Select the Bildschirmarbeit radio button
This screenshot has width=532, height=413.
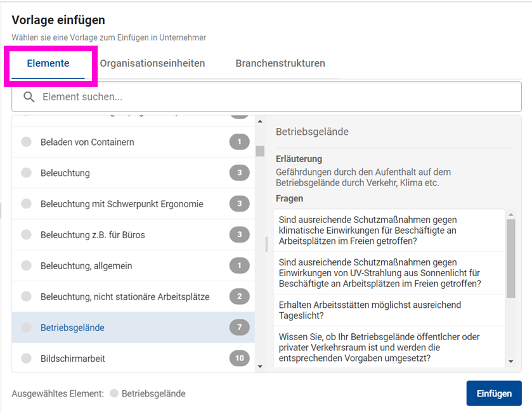pyautogui.click(x=26, y=359)
